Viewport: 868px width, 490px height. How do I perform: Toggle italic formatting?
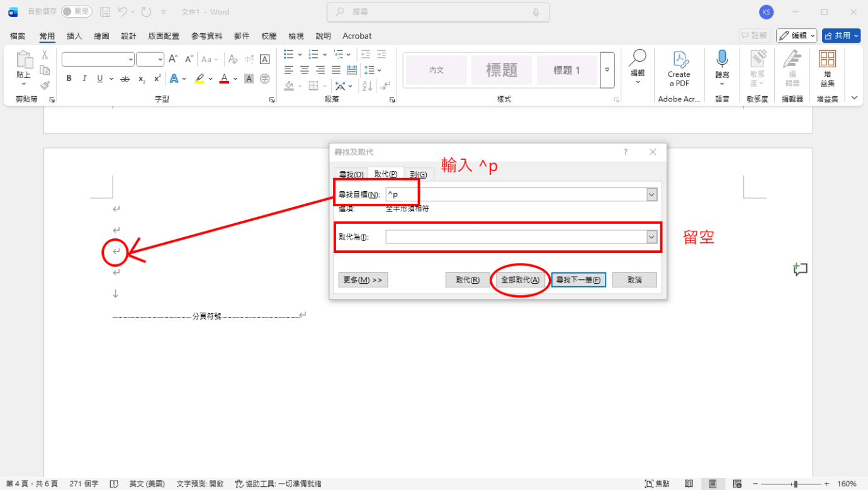(84, 78)
